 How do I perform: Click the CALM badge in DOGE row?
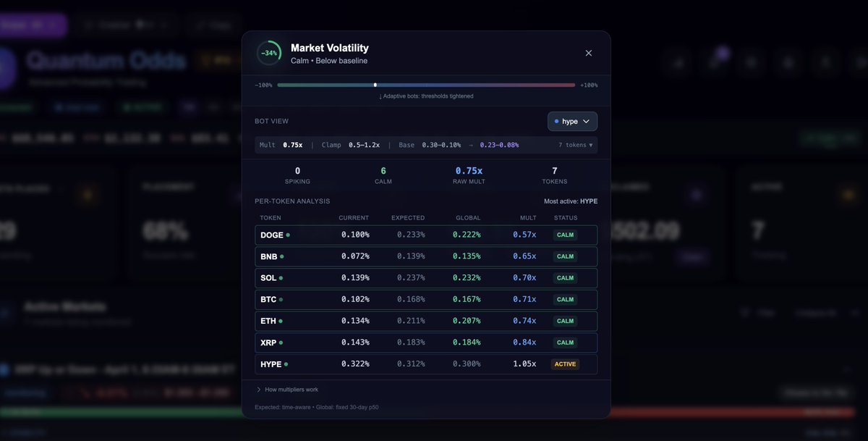point(565,235)
